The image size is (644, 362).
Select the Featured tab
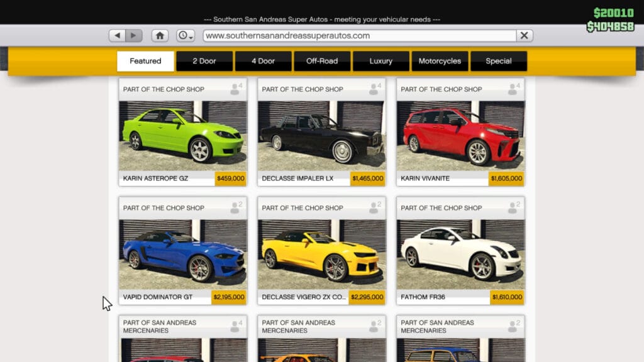(x=145, y=61)
